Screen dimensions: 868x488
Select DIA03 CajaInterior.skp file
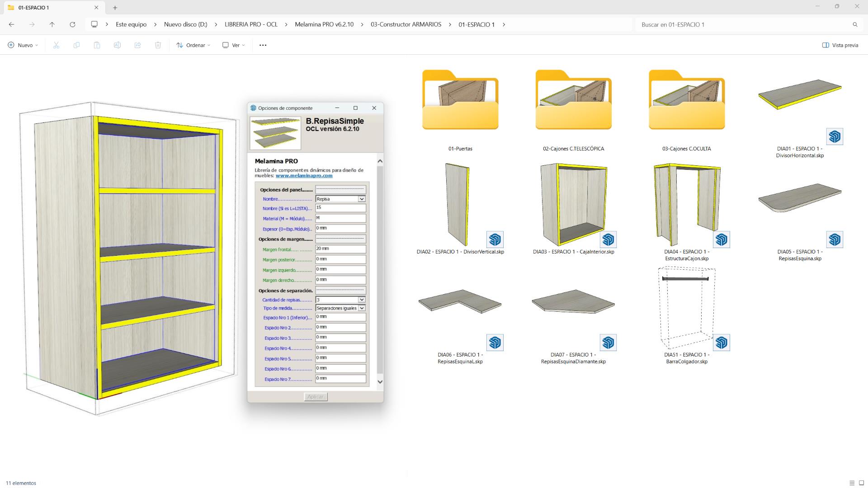coord(573,209)
